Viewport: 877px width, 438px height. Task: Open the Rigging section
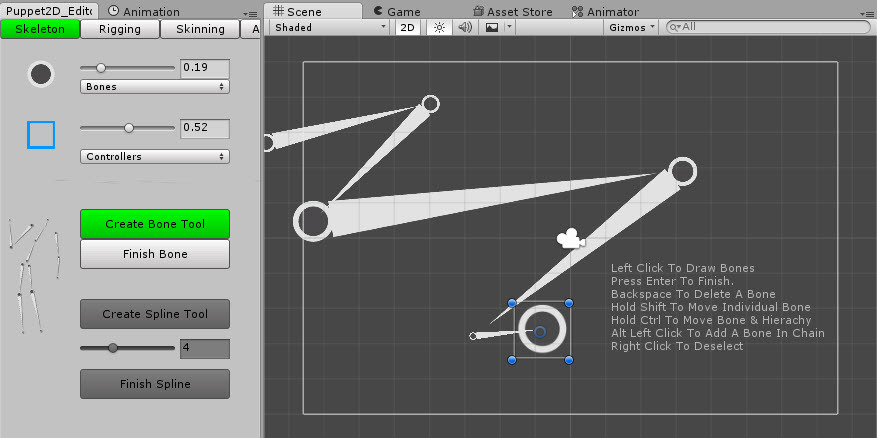(x=120, y=29)
